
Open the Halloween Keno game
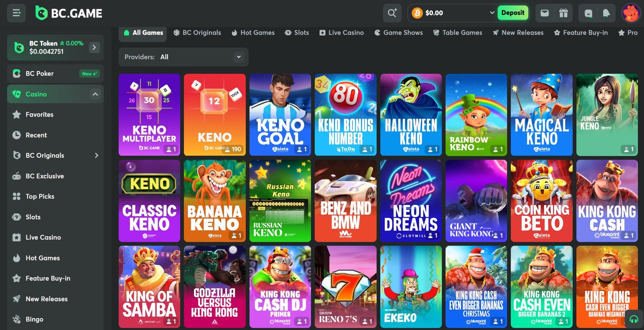(x=411, y=115)
